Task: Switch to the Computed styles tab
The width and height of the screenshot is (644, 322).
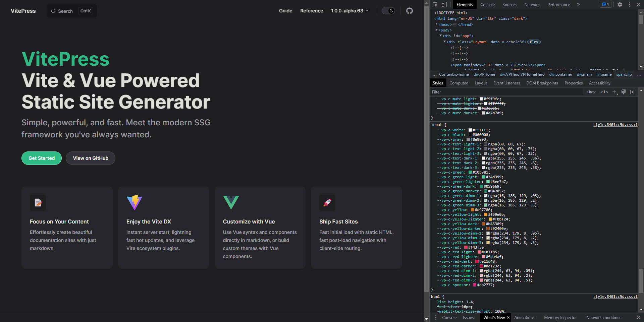Action: (459, 83)
